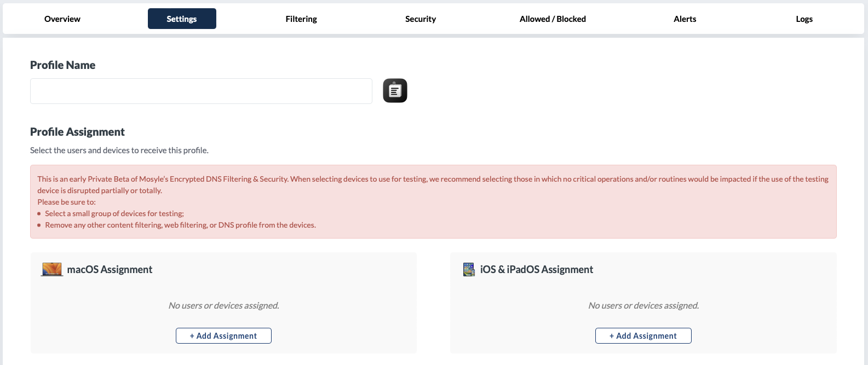Click macOS 'No users or devices assigned' text

pyautogui.click(x=223, y=305)
